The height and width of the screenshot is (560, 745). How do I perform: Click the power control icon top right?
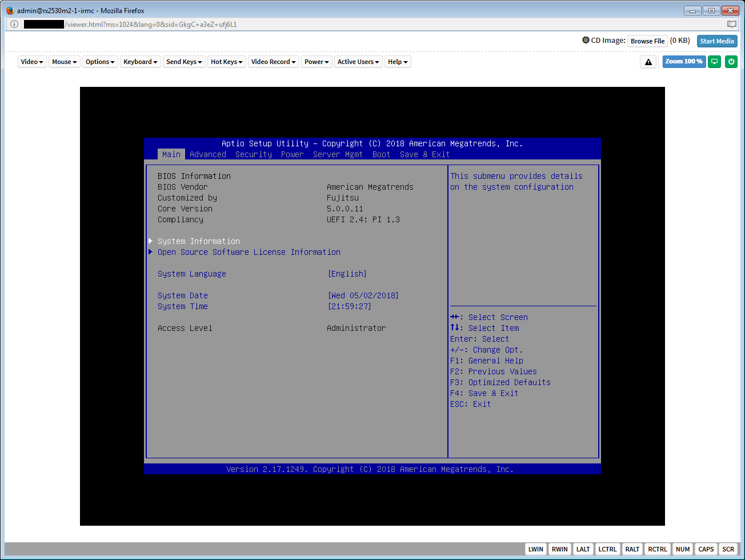[731, 61]
